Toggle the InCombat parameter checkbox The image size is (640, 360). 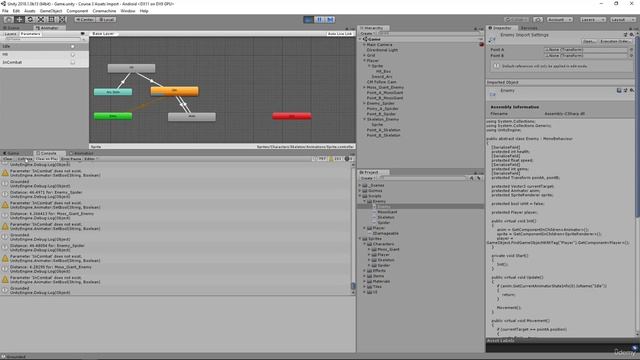(x=73, y=62)
